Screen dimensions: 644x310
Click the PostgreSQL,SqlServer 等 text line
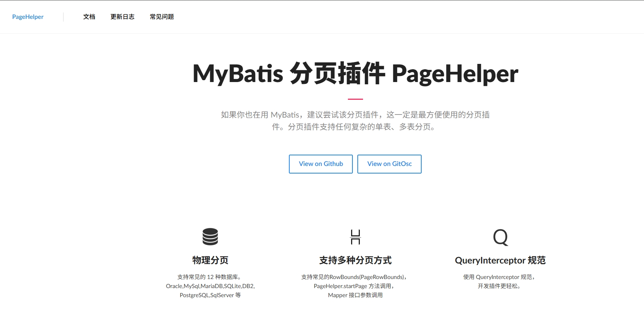(x=210, y=295)
